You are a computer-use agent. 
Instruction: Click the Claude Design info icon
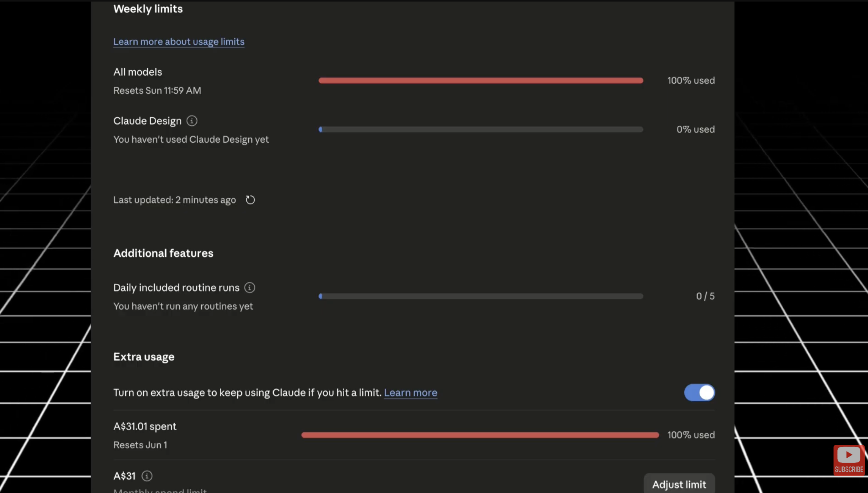[x=192, y=121]
